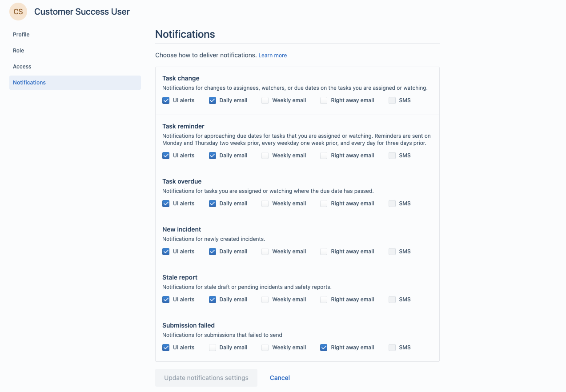The width and height of the screenshot is (566, 392).
Task: Turn off Daily email for Stale report
Action: (213, 300)
